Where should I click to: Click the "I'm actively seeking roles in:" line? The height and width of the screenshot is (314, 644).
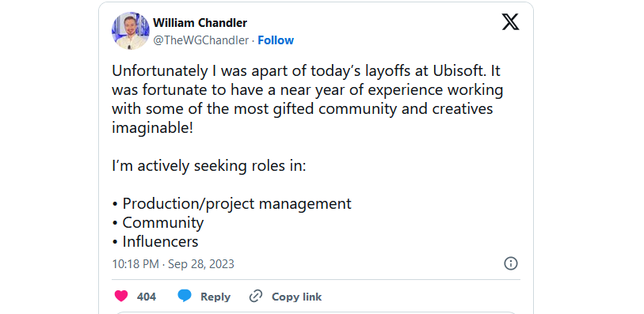pos(209,166)
